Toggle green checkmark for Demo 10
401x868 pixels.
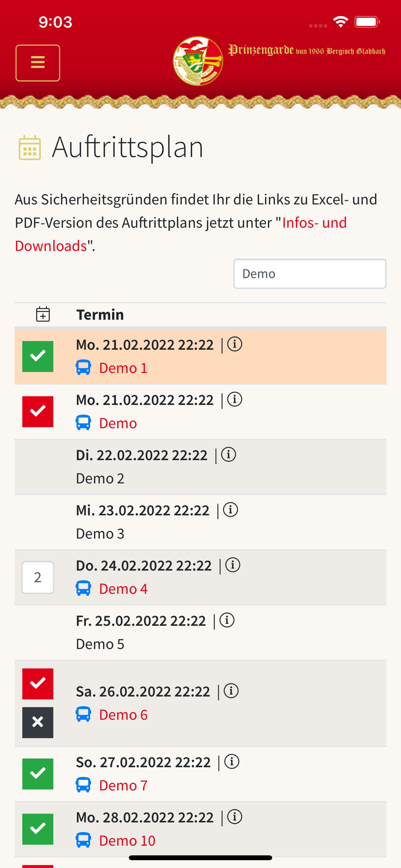tap(38, 829)
